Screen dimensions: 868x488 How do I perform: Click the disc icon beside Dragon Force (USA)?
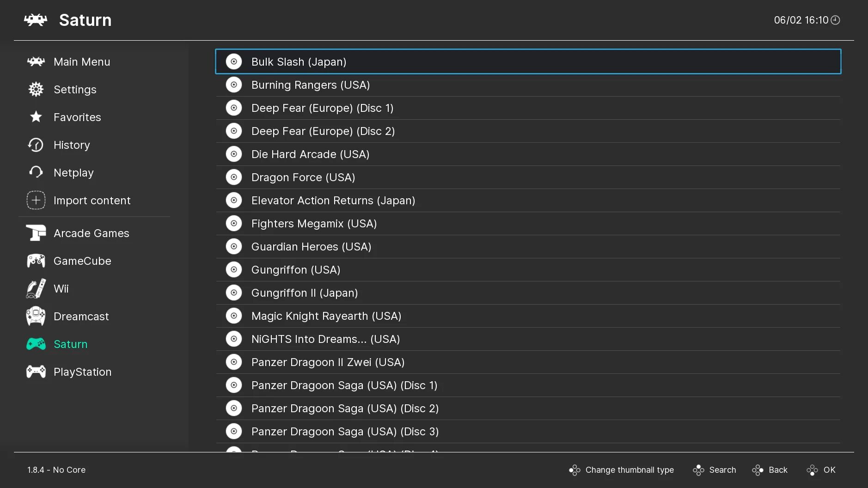(234, 177)
